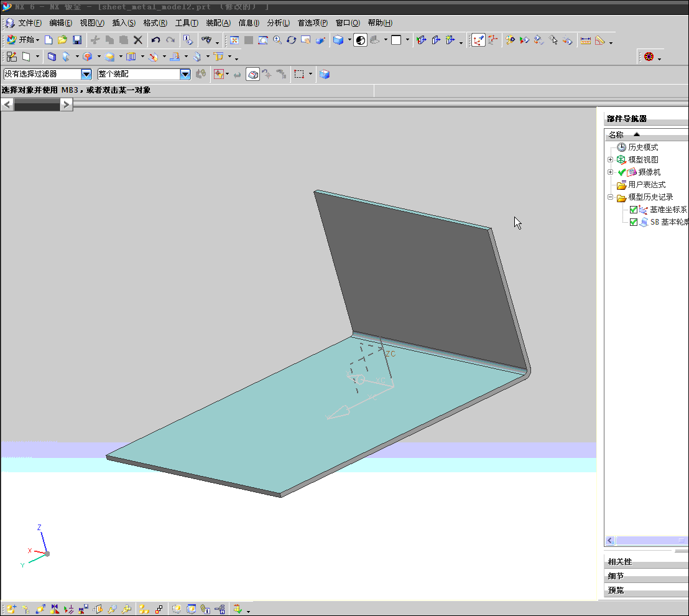Expand the 模型视图 tree node
689x616 pixels.
pos(611,160)
